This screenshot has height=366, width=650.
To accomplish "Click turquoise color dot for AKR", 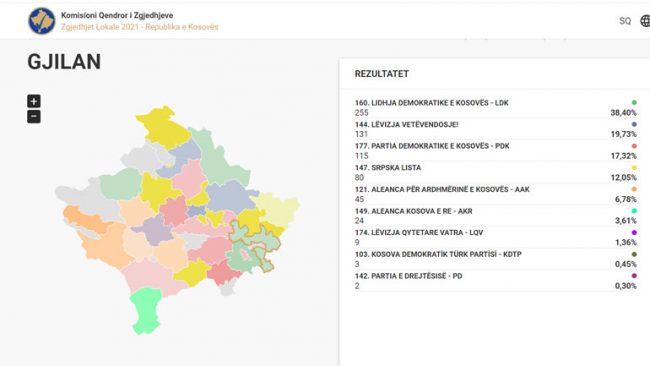I will tap(634, 211).
